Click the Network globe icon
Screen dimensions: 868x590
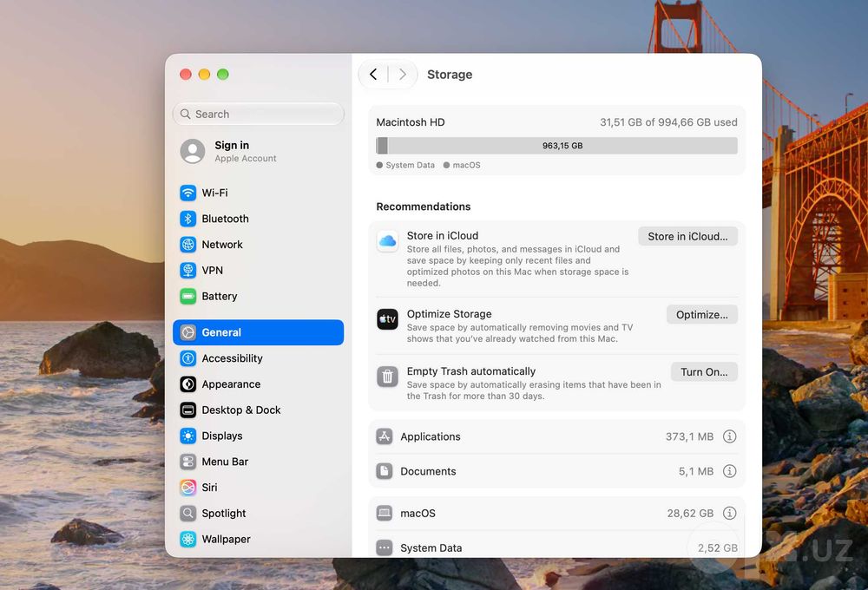188,244
